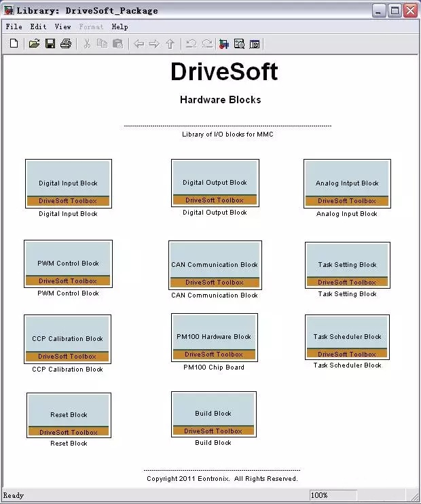
Task: Maximize the library window
Action: coord(395,11)
